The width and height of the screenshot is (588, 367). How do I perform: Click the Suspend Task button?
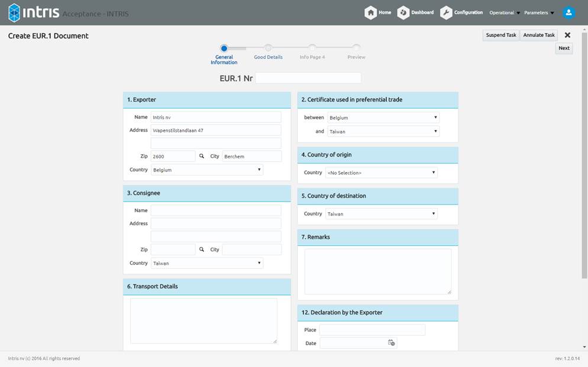pos(501,35)
